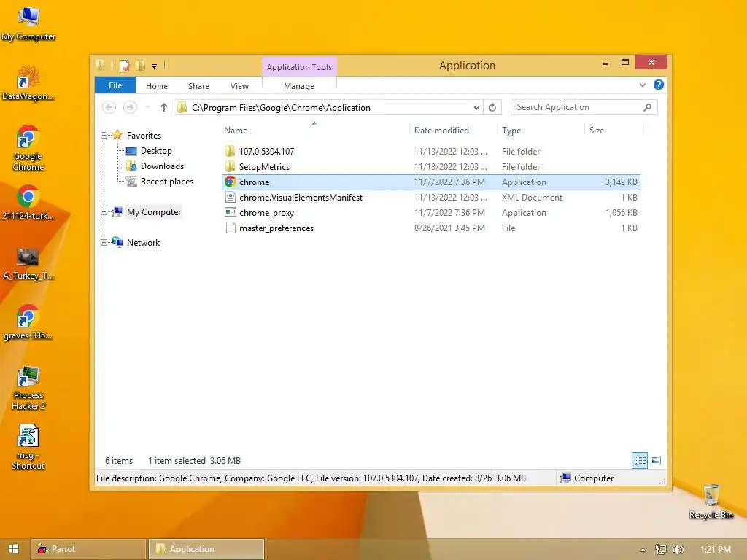
Task: Click the chrome file's Chrome icon
Action: (x=231, y=182)
